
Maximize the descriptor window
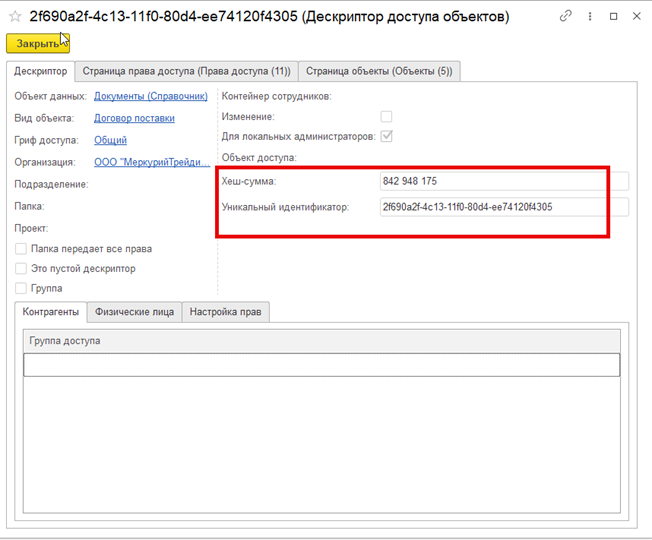(614, 17)
